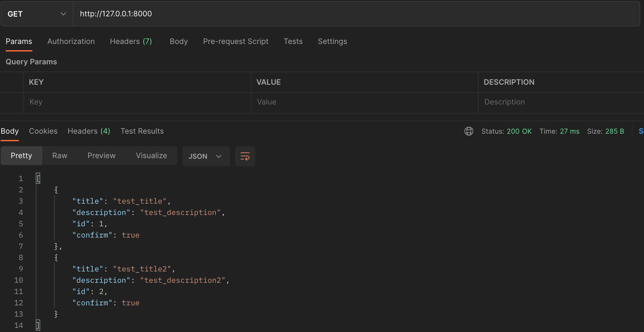Viewport: 644px width, 332px height.
Task: Open the Authorization tab
Action: click(x=71, y=41)
